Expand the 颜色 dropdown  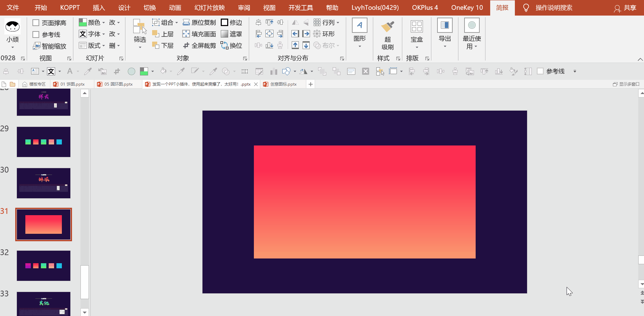(103, 23)
